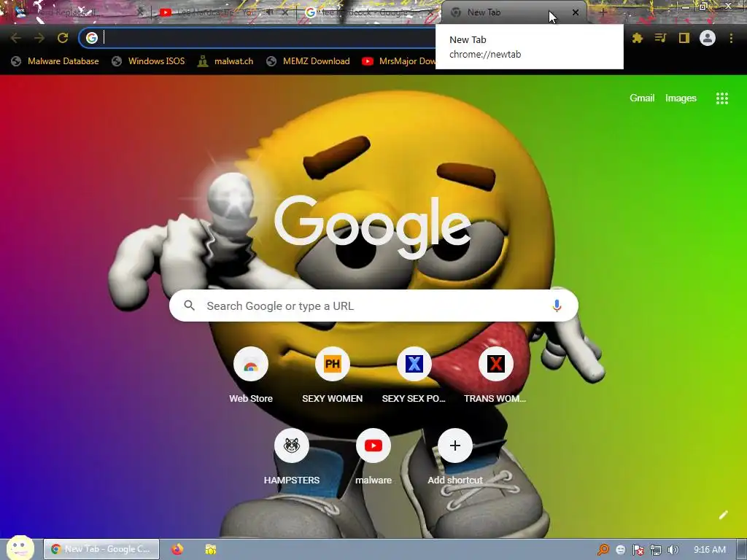Toggle the side panel icon

[x=684, y=38]
